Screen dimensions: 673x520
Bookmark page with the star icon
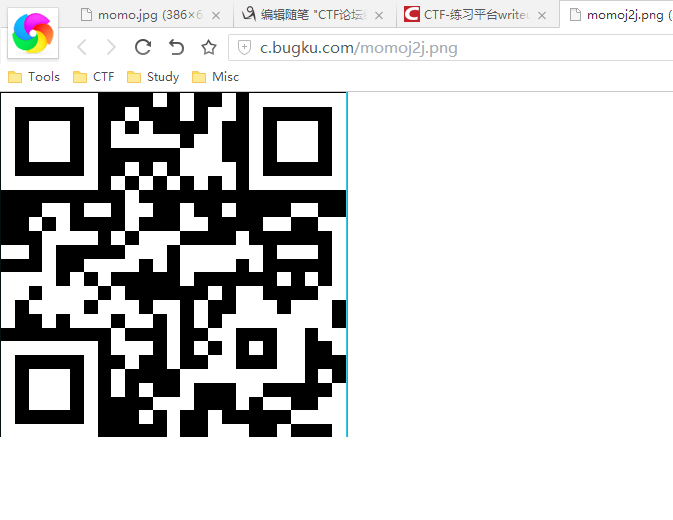point(209,47)
